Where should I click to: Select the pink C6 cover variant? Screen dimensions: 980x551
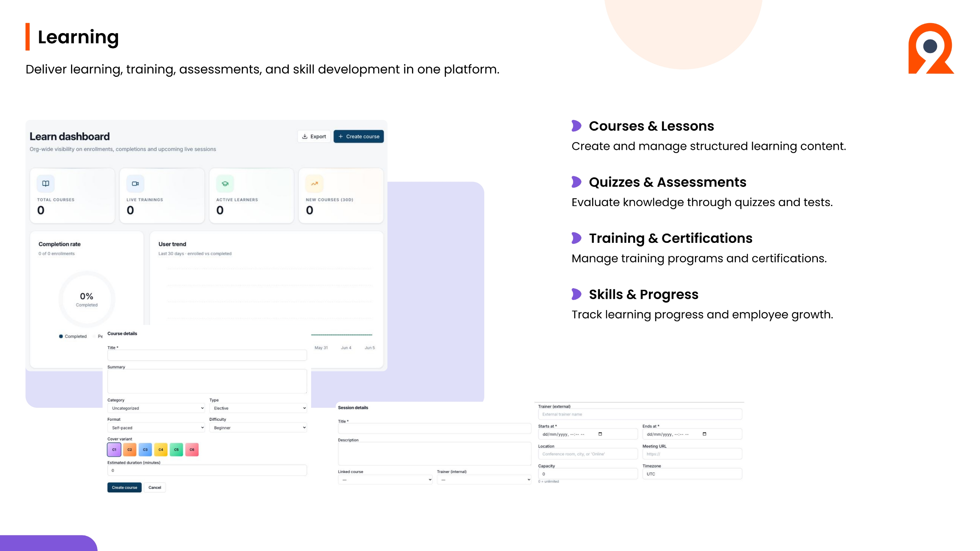192,450
